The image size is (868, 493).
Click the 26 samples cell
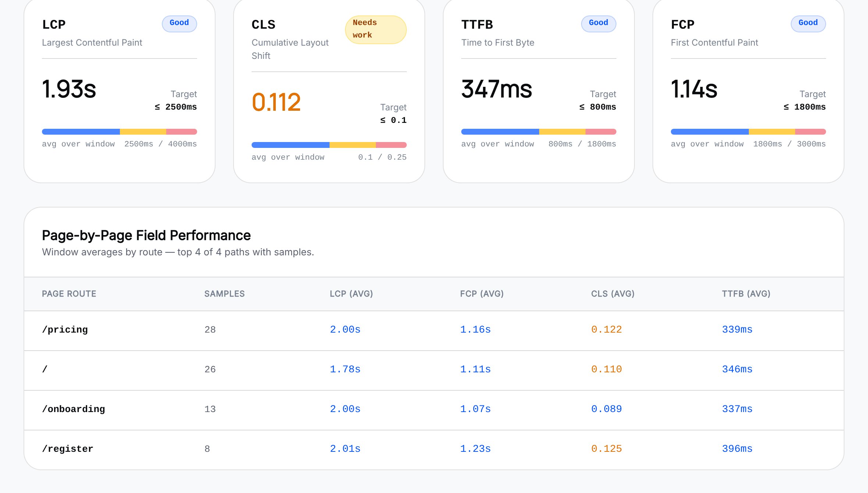tap(210, 369)
